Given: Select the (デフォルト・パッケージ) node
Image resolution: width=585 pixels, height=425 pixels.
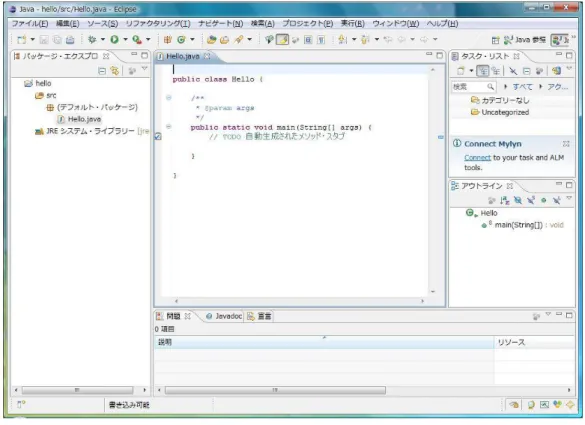Looking at the screenshot, I should tap(92, 107).
